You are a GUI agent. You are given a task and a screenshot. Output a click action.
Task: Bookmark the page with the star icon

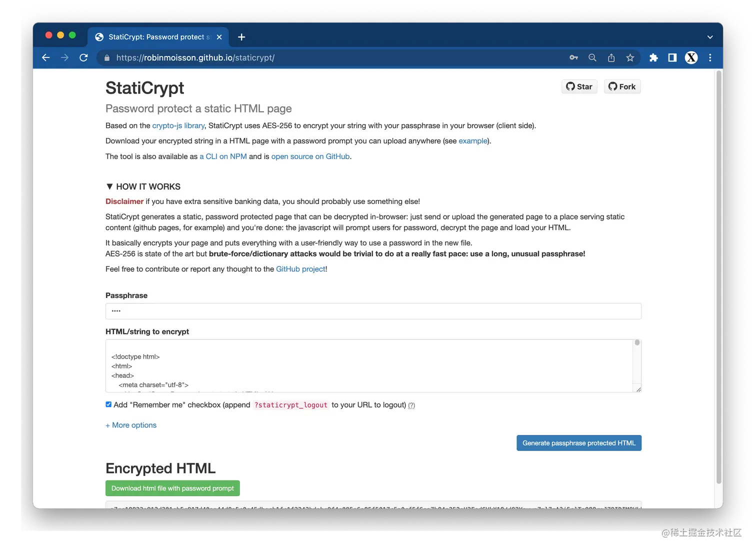point(630,57)
